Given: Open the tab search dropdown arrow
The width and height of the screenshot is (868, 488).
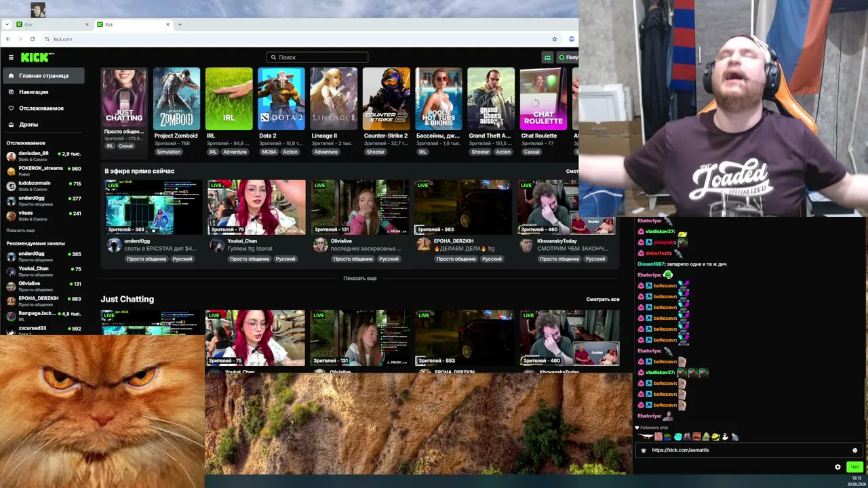Looking at the screenshot, I should pyautogui.click(x=7, y=24).
